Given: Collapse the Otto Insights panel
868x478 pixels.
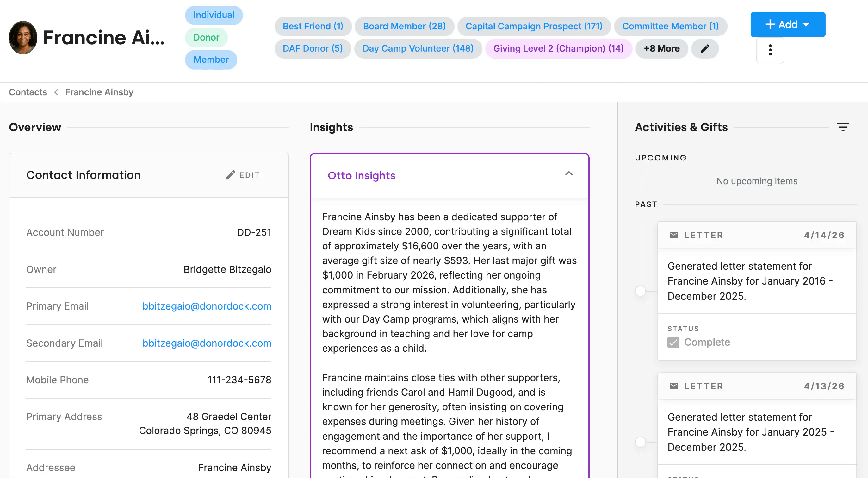Looking at the screenshot, I should click(x=569, y=174).
